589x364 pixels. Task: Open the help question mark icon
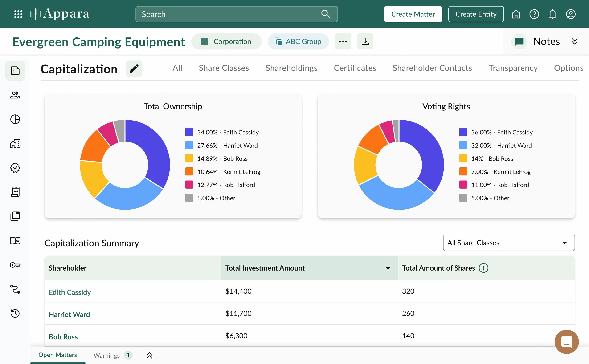click(x=534, y=14)
